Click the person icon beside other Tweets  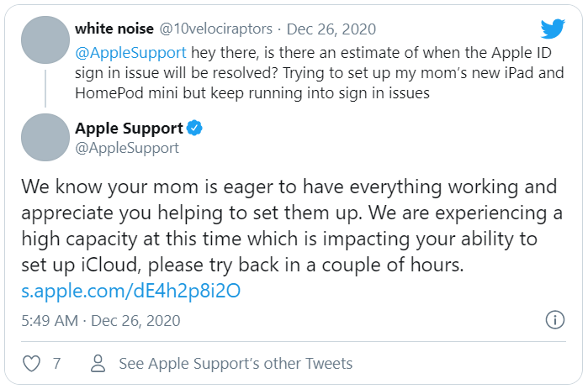pos(98,364)
